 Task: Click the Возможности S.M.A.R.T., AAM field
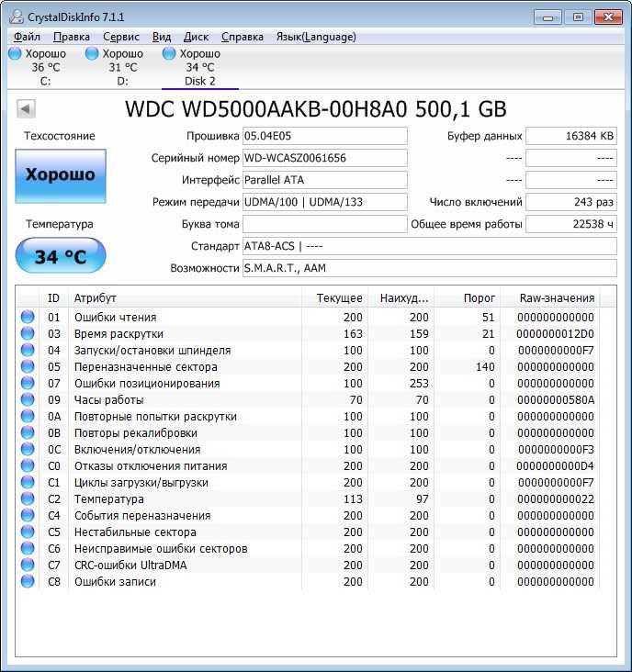pyautogui.click(x=430, y=268)
